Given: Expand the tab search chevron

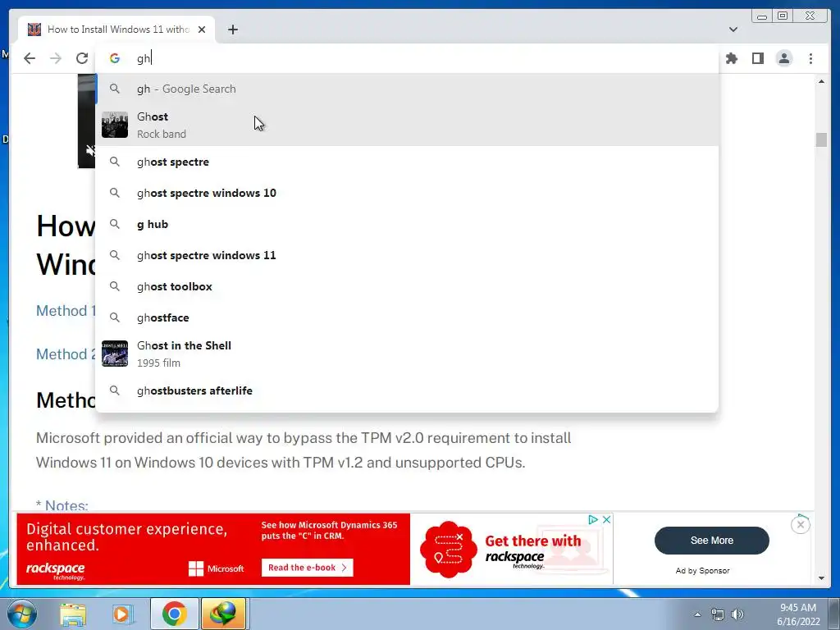Looking at the screenshot, I should pyautogui.click(x=733, y=30).
